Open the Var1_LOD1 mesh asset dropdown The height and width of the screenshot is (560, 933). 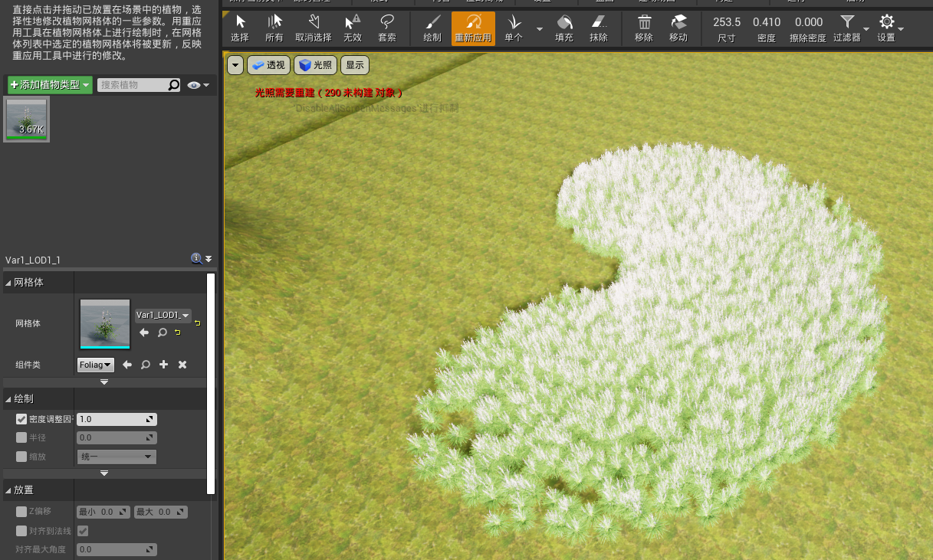pyautogui.click(x=163, y=316)
